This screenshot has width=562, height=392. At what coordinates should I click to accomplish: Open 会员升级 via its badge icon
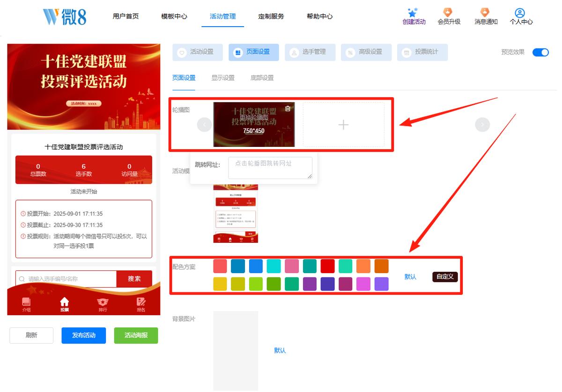point(448,13)
